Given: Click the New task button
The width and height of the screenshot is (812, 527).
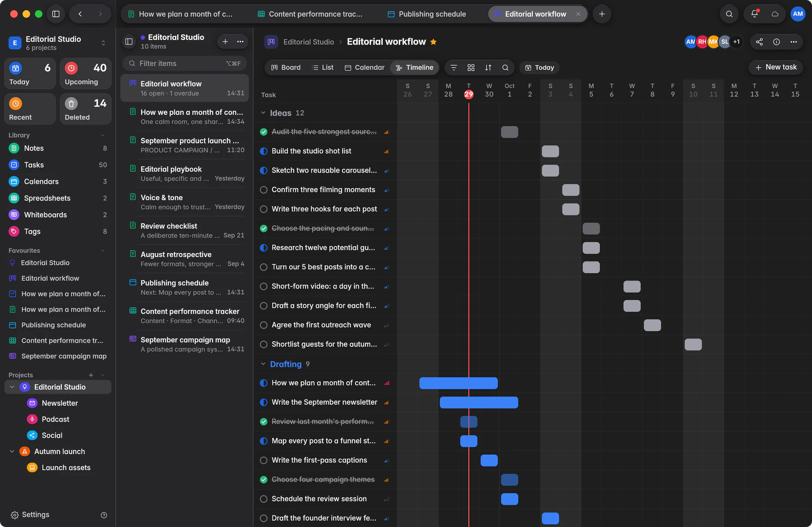Looking at the screenshot, I should point(776,67).
